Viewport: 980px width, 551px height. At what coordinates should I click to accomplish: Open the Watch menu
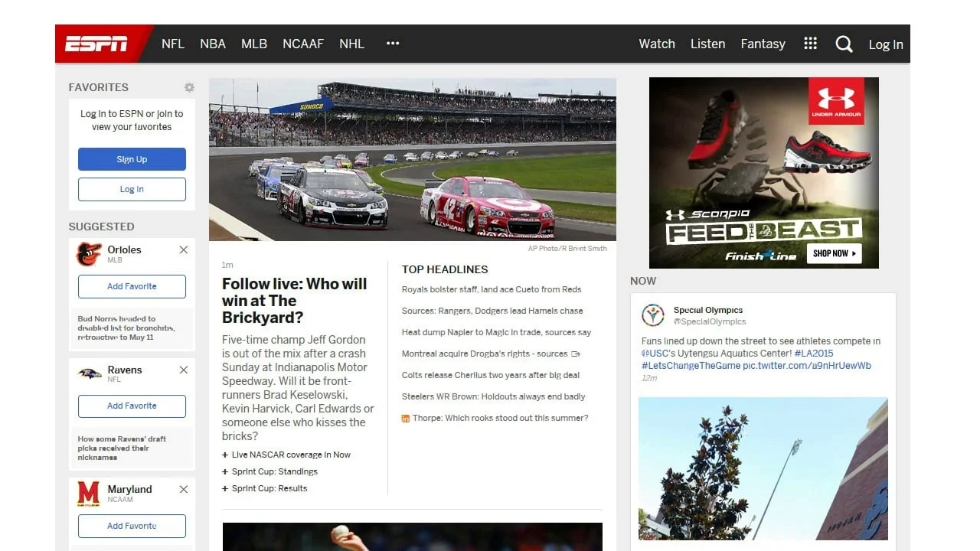pos(657,44)
